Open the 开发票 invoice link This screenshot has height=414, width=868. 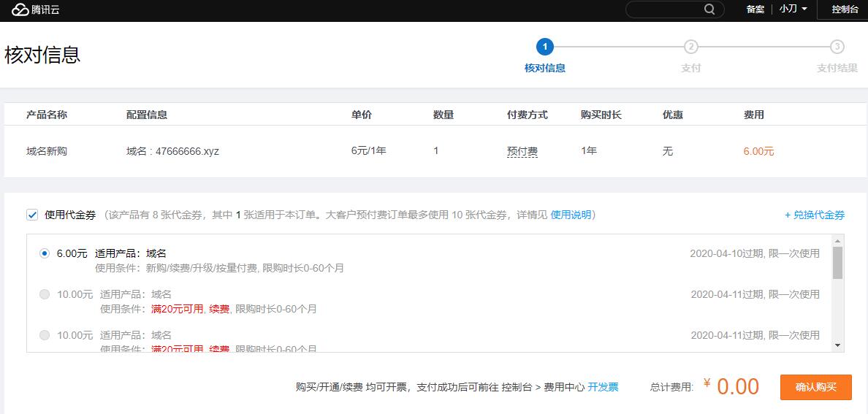pos(603,387)
